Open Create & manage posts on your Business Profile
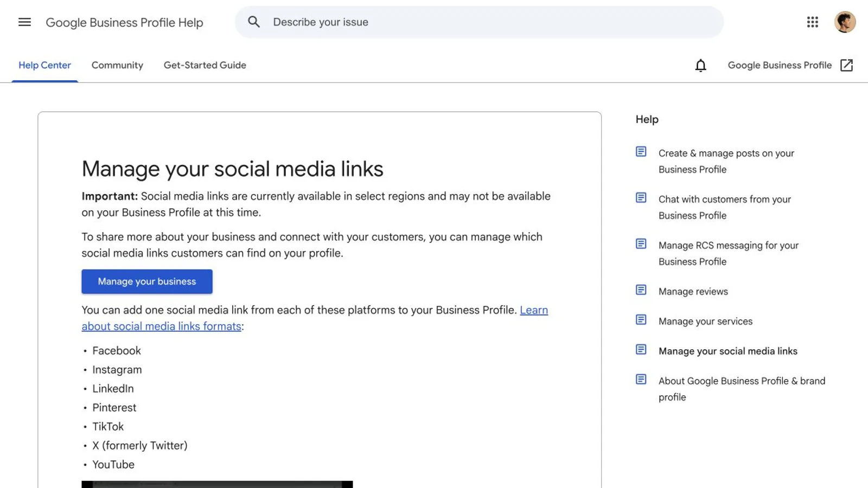This screenshot has height=488, width=868. 726,162
